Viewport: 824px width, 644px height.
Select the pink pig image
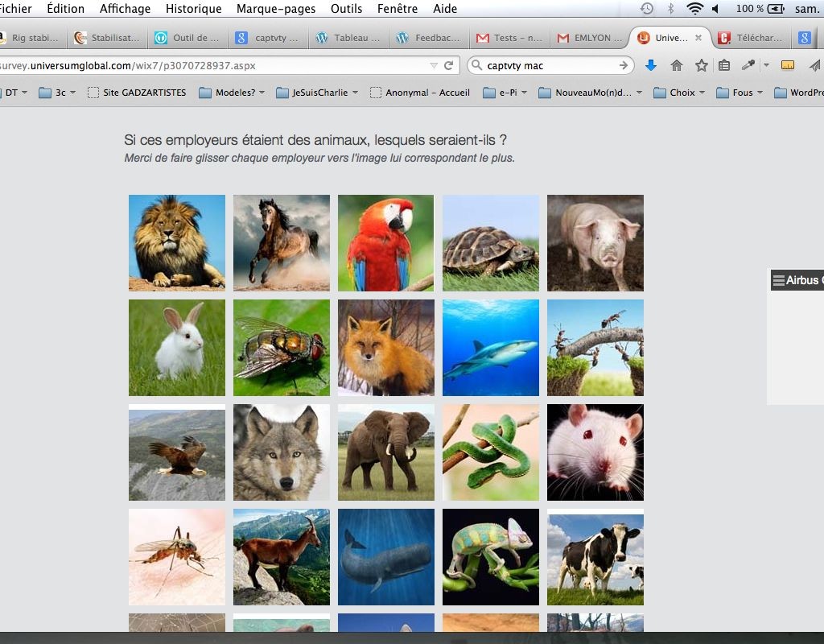click(595, 243)
